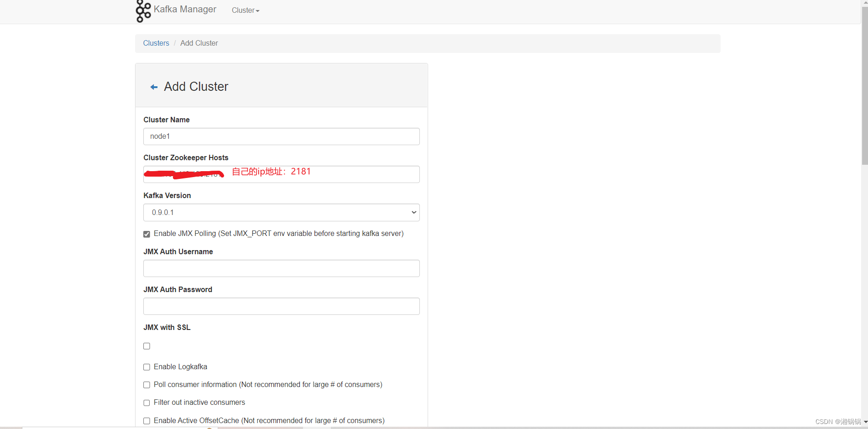This screenshot has width=868, height=429.
Task: Check Enable Active OffsetCache option
Action: [146, 421]
